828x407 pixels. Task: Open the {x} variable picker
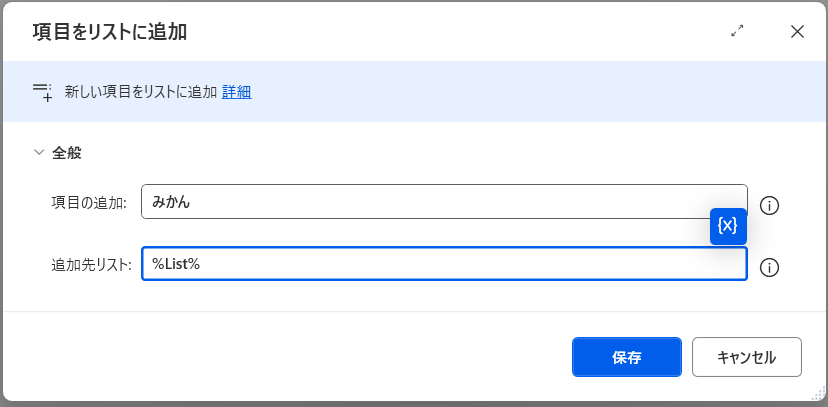[x=728, y=226]
